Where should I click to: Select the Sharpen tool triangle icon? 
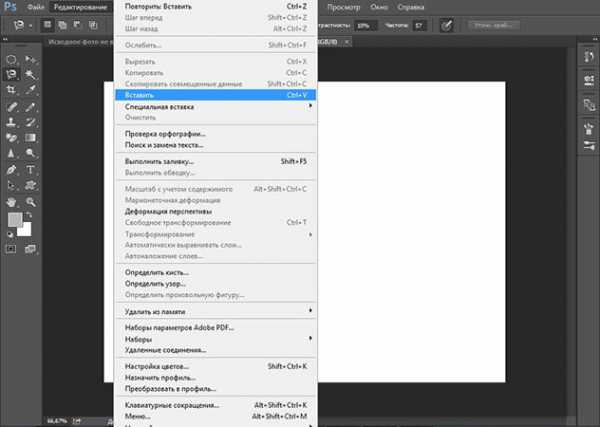point(11,153)
